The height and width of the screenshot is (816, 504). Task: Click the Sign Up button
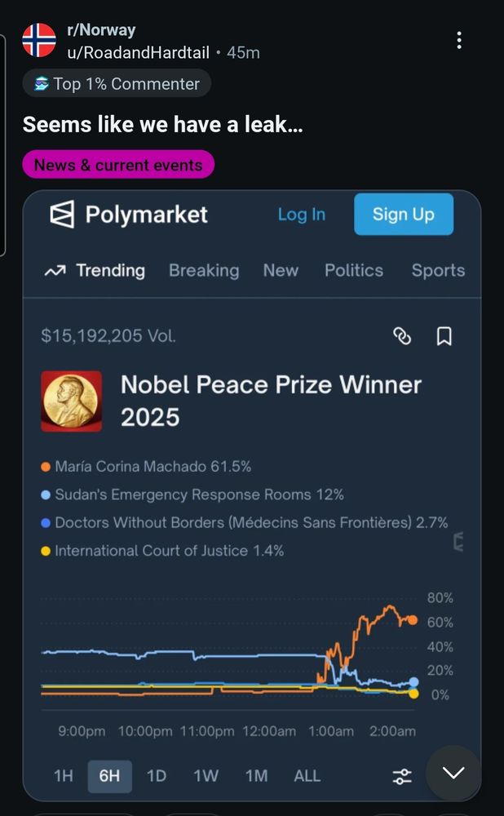tap(404, 215)
